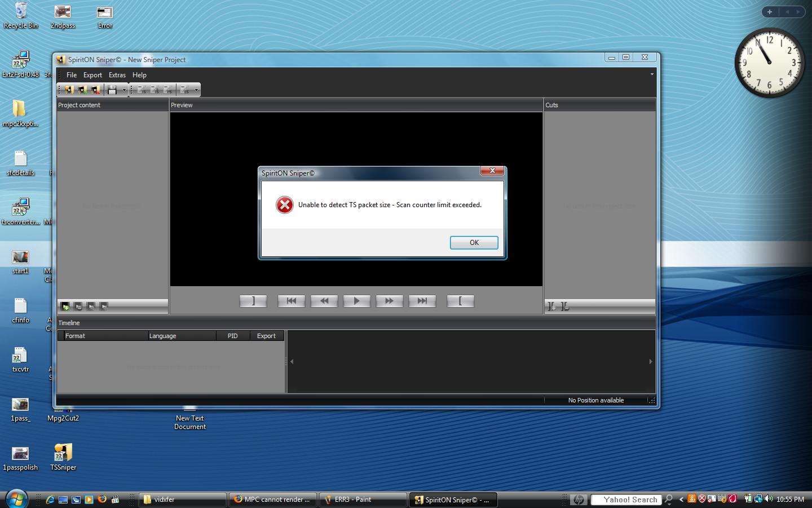Click the volume speaker tray icon
The width and height of the screenshot is (812, 508).
click(x=769, y=499)
